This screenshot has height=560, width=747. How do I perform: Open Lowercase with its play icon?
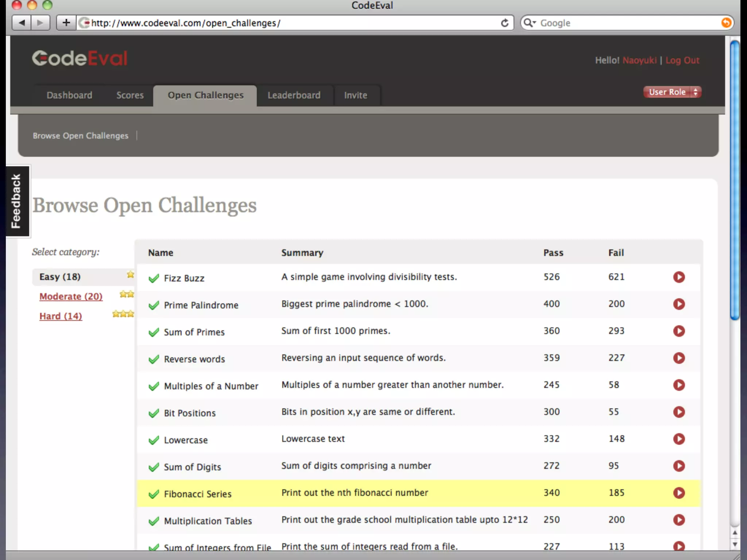pos(679,439)
